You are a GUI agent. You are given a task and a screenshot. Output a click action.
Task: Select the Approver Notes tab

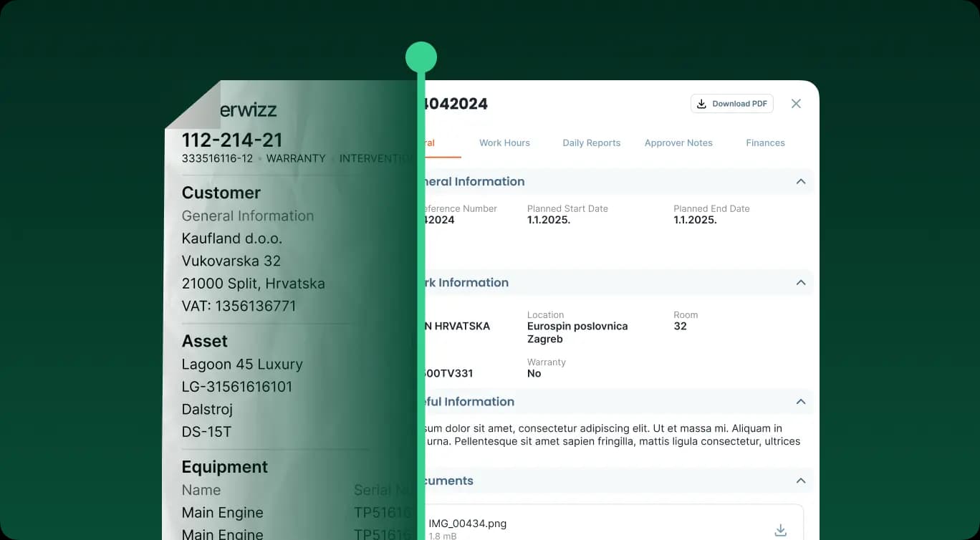(678, 143)
